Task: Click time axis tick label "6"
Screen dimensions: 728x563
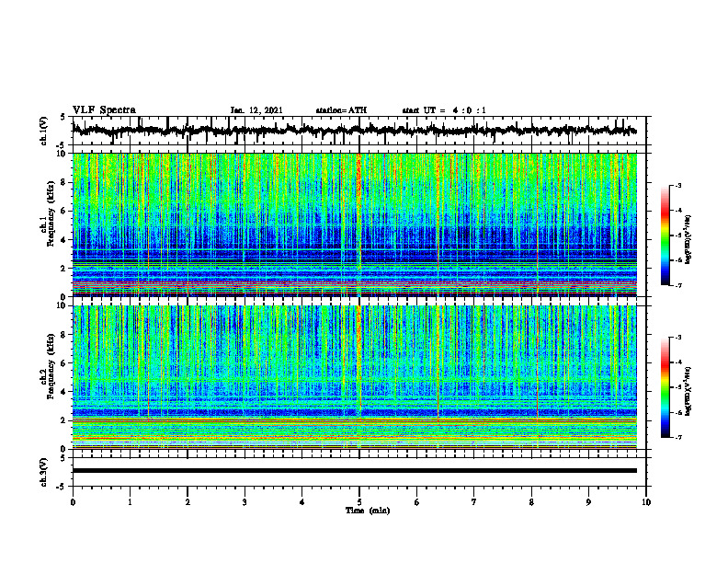Action: (x=416, y=502)
